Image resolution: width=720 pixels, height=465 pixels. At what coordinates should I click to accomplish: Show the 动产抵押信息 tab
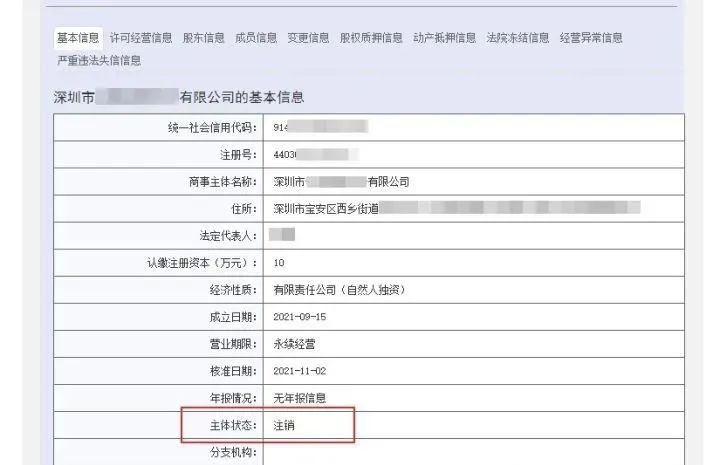(444, 38)
